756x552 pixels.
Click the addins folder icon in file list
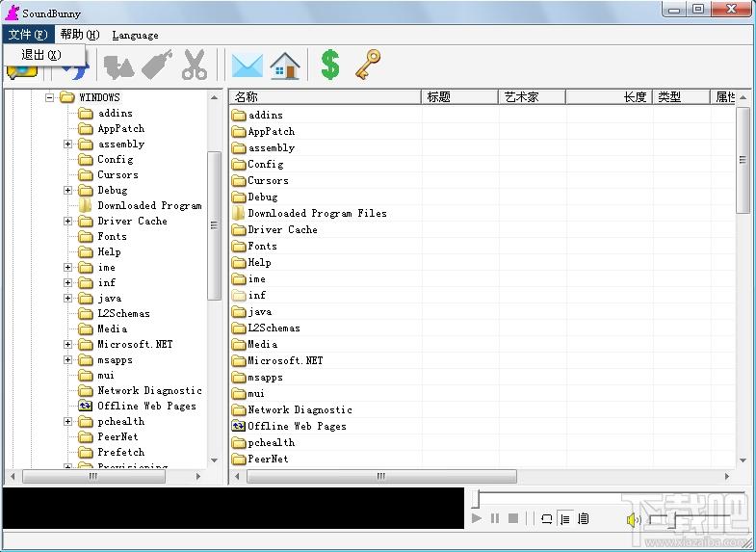pyautogui.click(x=239, y=116)
